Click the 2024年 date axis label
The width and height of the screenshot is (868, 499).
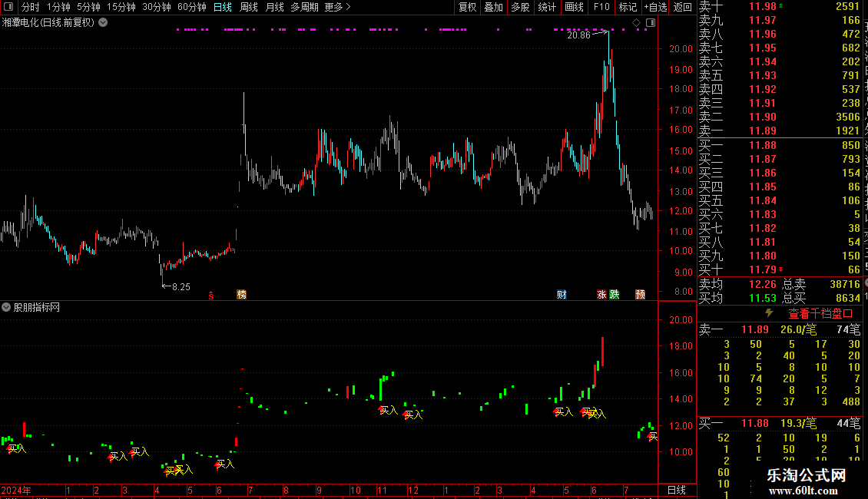pos(16,491)
